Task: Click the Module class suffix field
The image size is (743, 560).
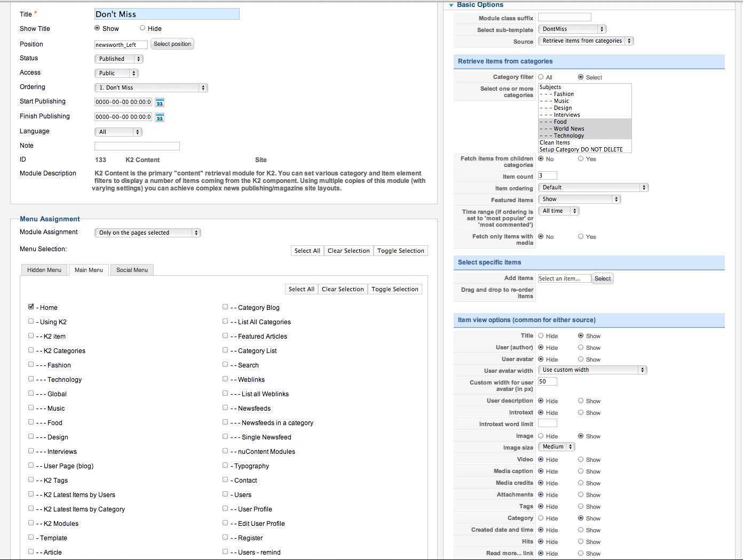Action: tap(565, 17)
